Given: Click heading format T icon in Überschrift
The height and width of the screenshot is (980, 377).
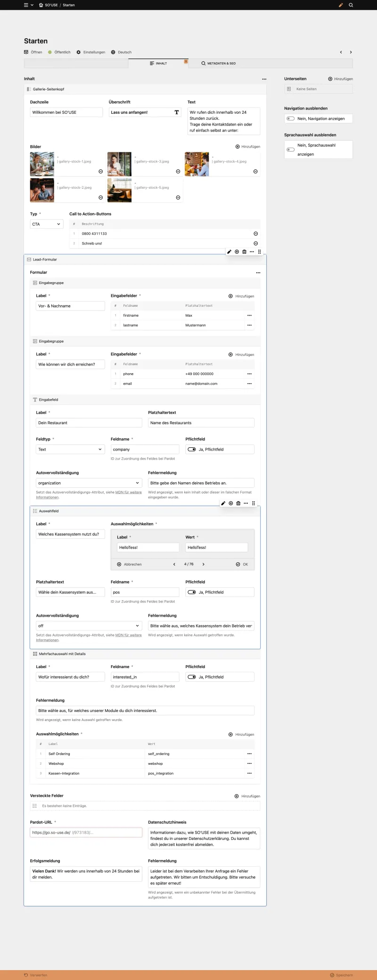Looking at the screenshot, I should coord(177,112).
